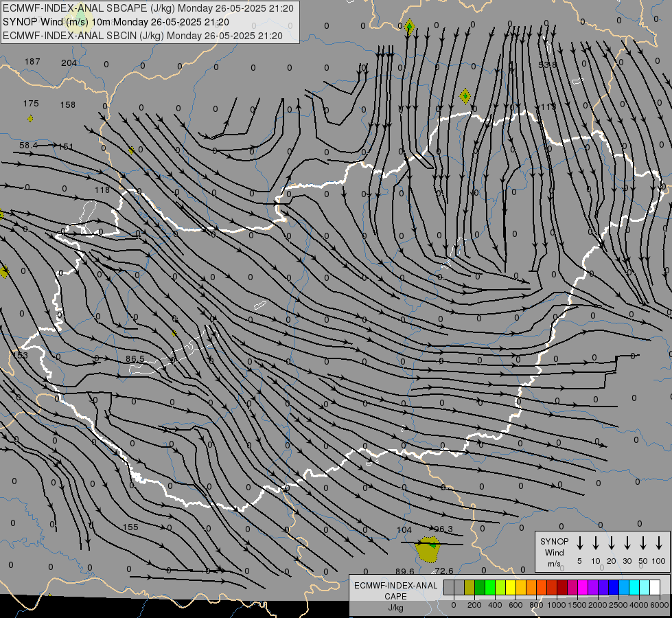Click the wind arrow above 5 m/s
672x618 pixels.
[x=579, y=542]
